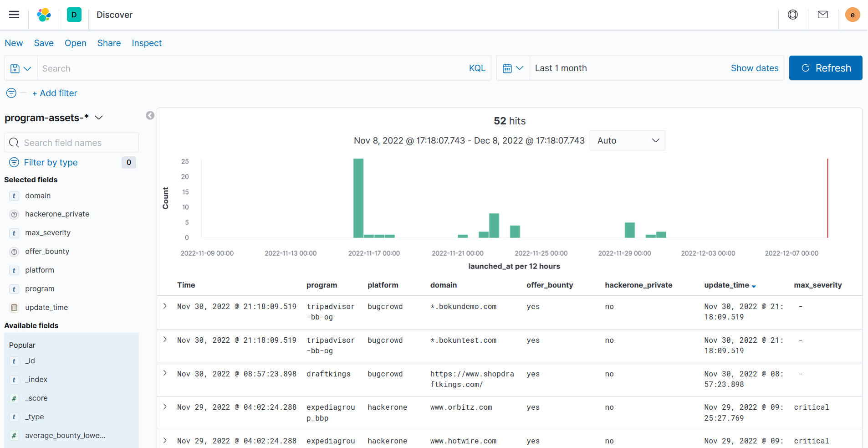Select Inspect from the Discover menu
Screen dimensions: 868x448
[x=147, y=43]
